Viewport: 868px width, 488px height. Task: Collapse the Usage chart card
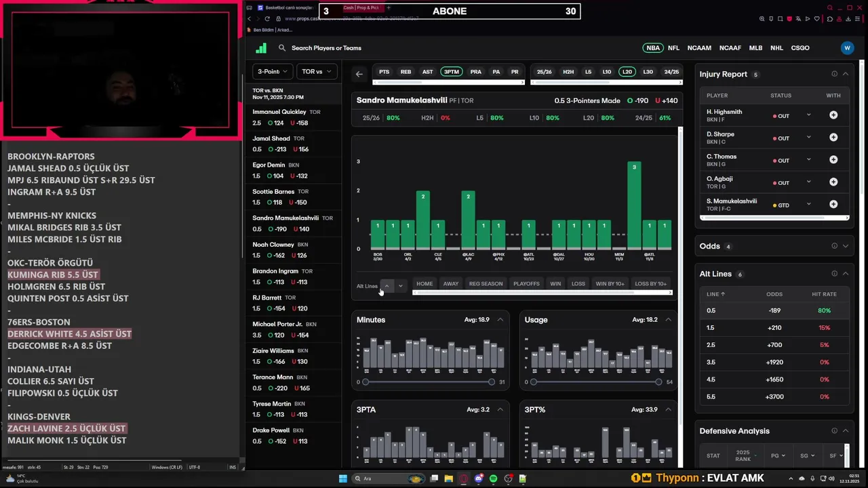point(668,319)
